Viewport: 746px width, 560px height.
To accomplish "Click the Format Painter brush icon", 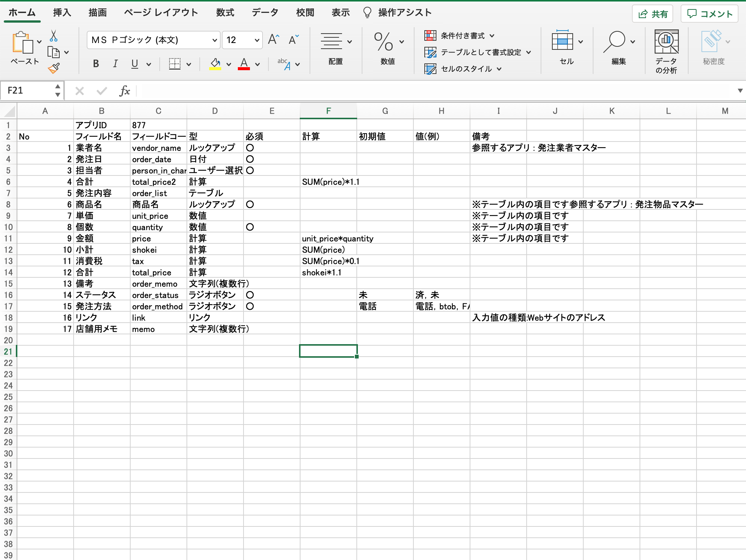I will tap(54, 68).
